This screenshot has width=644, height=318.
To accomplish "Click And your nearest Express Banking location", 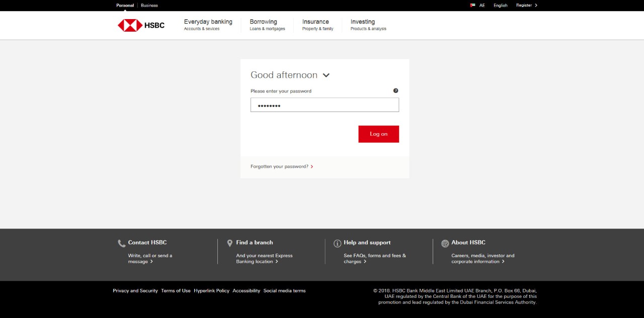I will pos(264,259).
